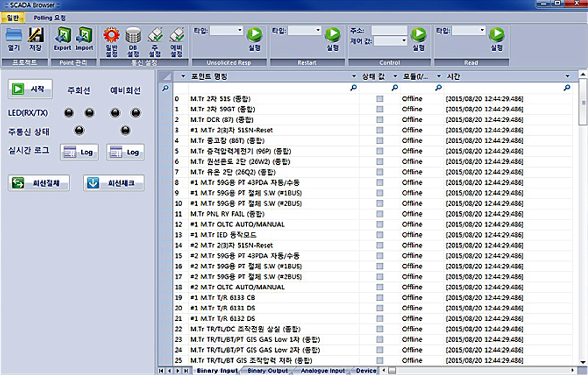The width and height of the screenshot is (588, 375).
Task: Toggle status checkbox for #1 M.Tr IED 동작모드
Action: coord(380,235)
